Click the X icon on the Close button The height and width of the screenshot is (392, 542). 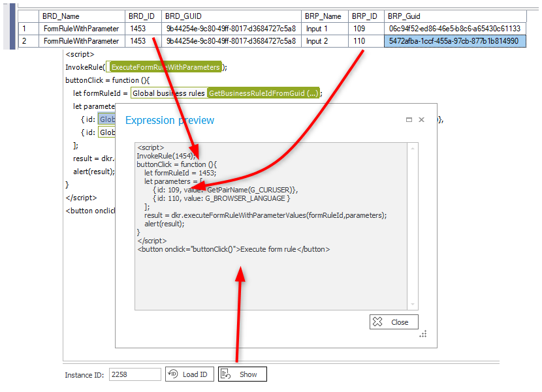[x=377, y=322]
